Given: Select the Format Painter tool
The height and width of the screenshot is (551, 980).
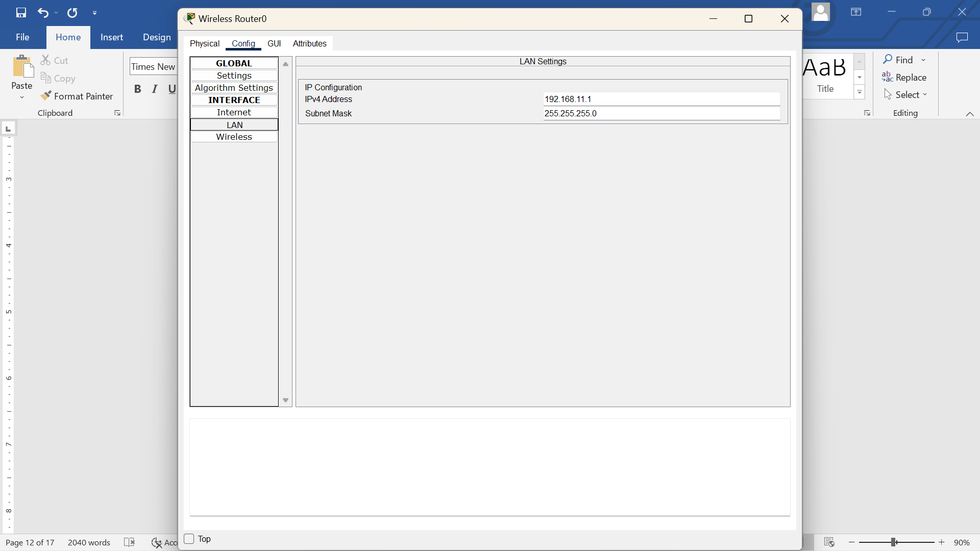Looking at the screenshot, I should [x=77, y=96].
